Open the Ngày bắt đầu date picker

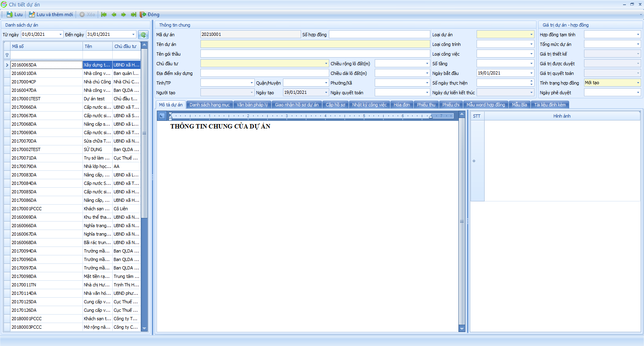point(531,73)
